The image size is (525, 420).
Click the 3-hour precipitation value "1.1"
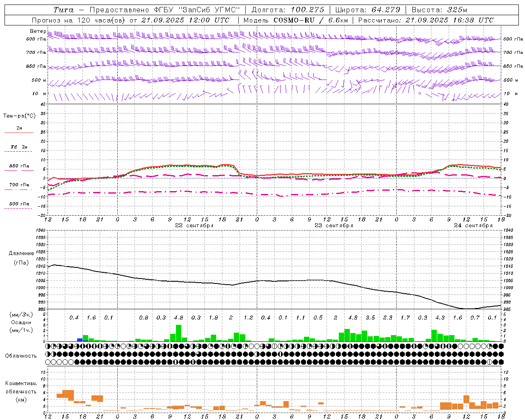(301, 317)
